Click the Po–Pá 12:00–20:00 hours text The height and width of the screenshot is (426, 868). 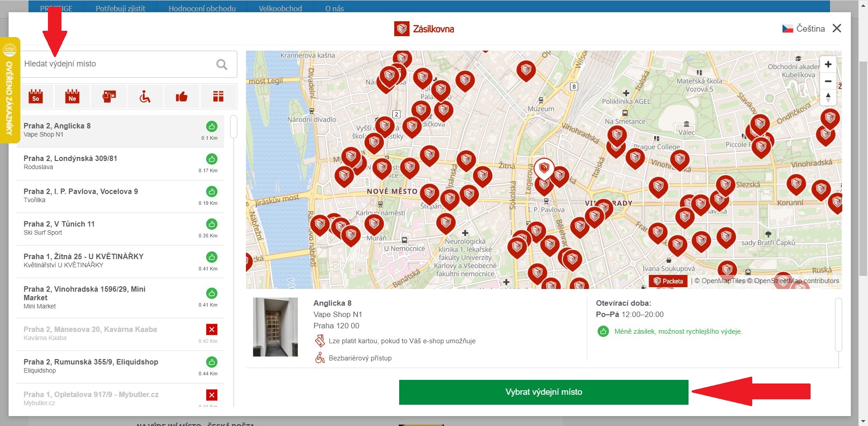(x=630, y=314)
